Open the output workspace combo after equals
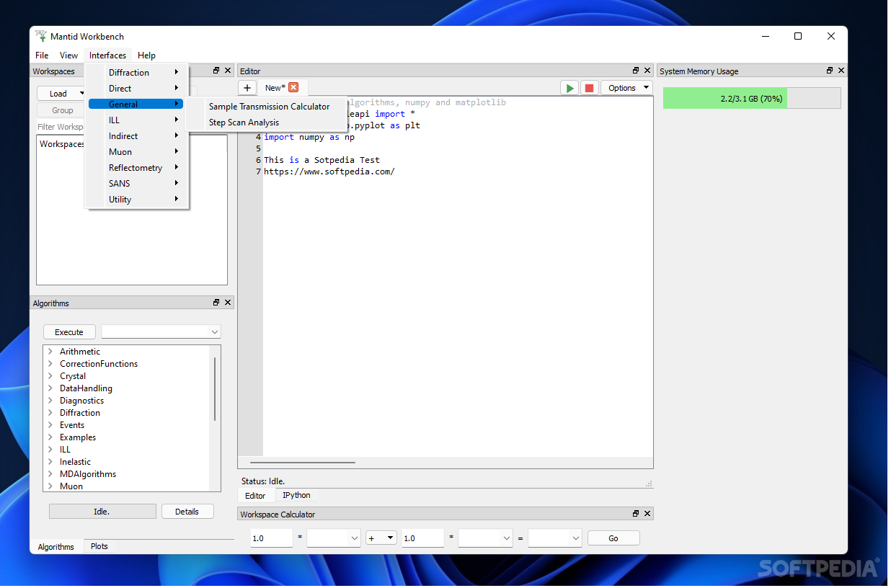891x588 pixels. click(555, 538)
